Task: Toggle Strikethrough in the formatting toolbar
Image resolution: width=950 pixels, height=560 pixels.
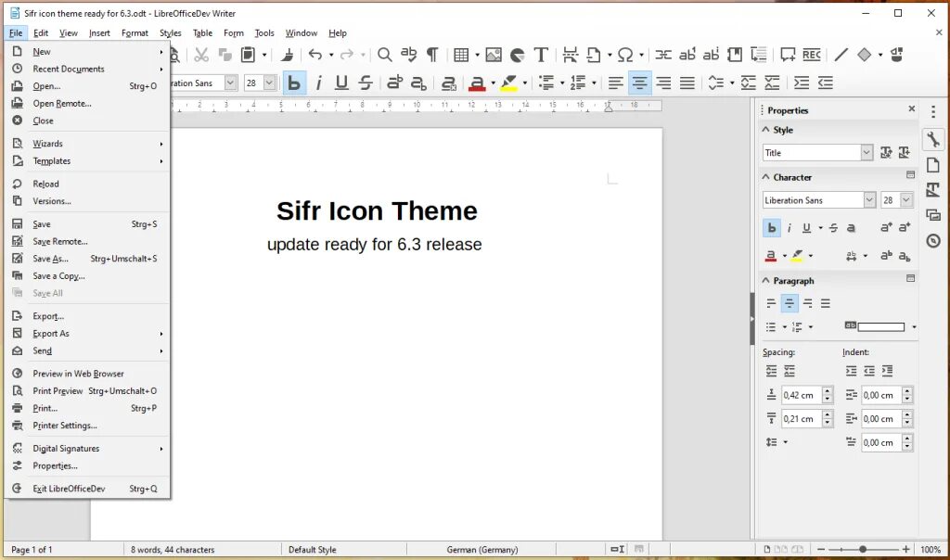Action: [x=366, y=83]
